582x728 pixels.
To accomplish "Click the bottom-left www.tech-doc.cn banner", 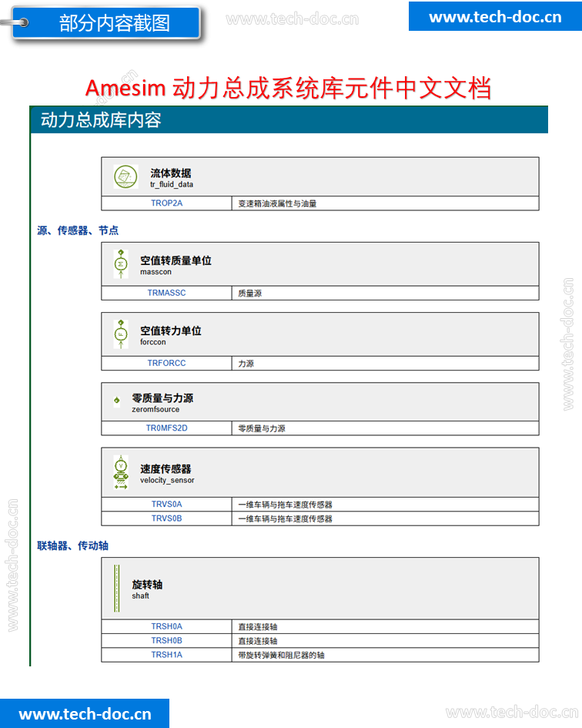I will (x=85, y=713).
